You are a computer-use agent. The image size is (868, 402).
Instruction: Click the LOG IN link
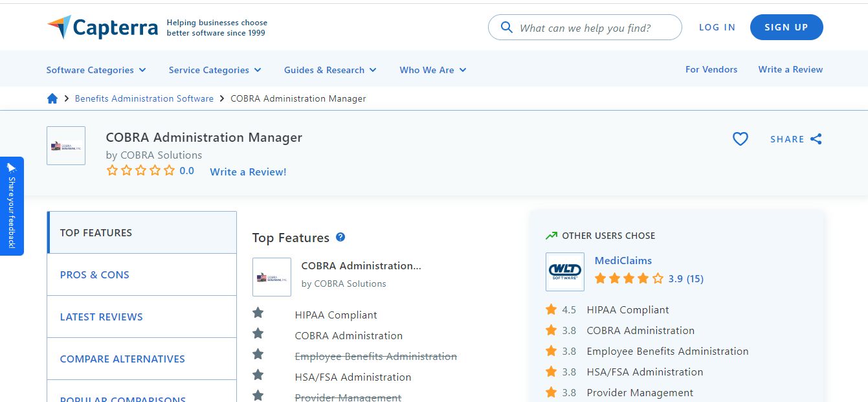(717, 27)
